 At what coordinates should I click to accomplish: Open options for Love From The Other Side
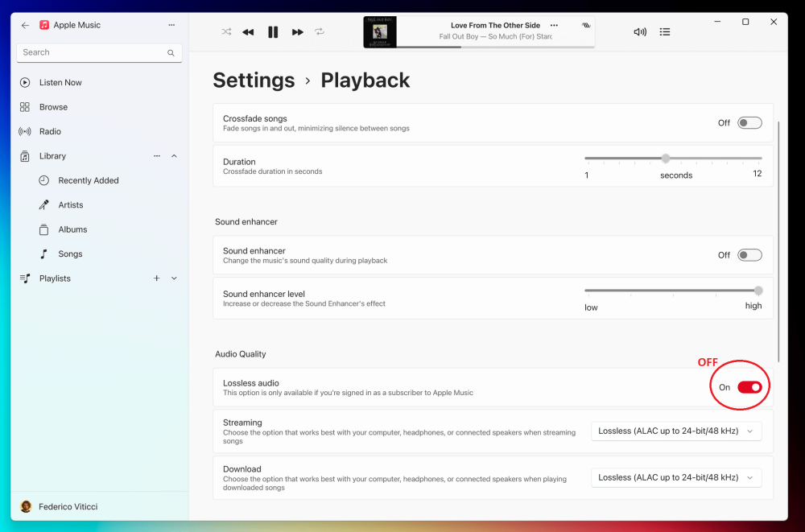pyautogui.click(x=554, y=25)
